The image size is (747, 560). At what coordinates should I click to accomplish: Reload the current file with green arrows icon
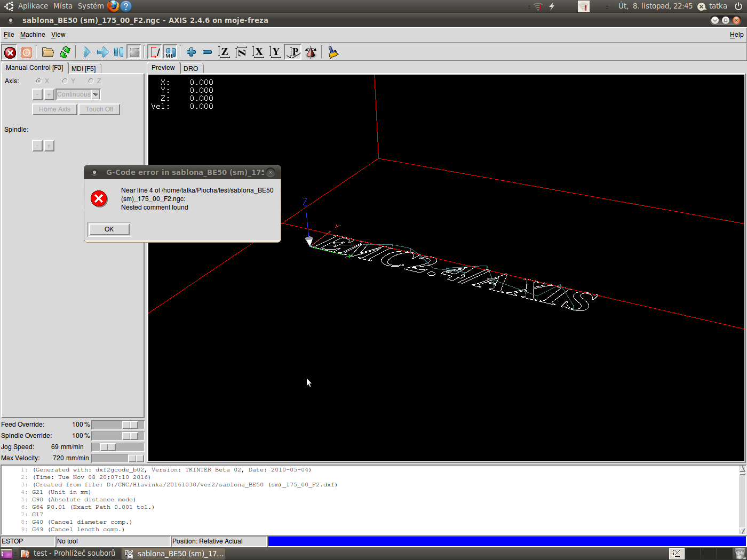point(65,52)
